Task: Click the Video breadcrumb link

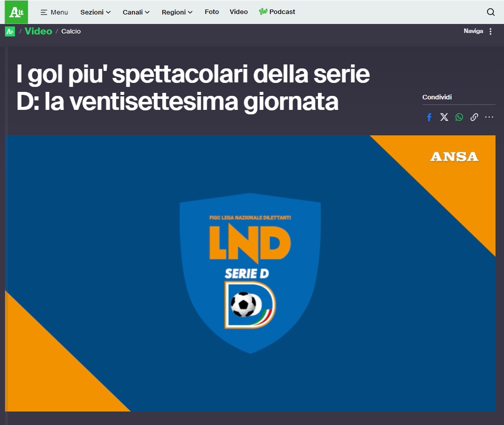Action: [x=38, y=31]
